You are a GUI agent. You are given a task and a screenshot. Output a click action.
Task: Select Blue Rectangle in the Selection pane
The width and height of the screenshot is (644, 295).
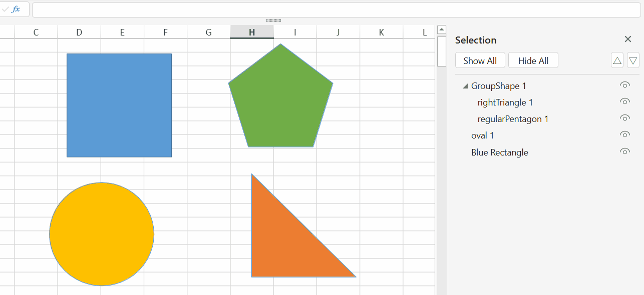pos(500,152)
